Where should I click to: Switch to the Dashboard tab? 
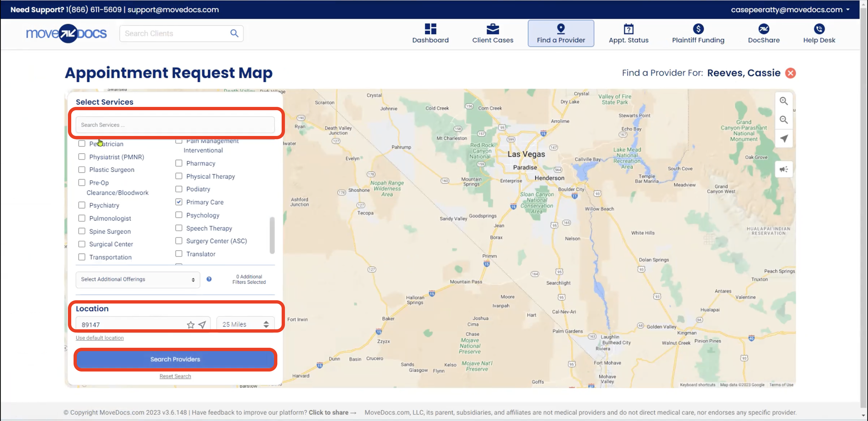coord(430,33)
